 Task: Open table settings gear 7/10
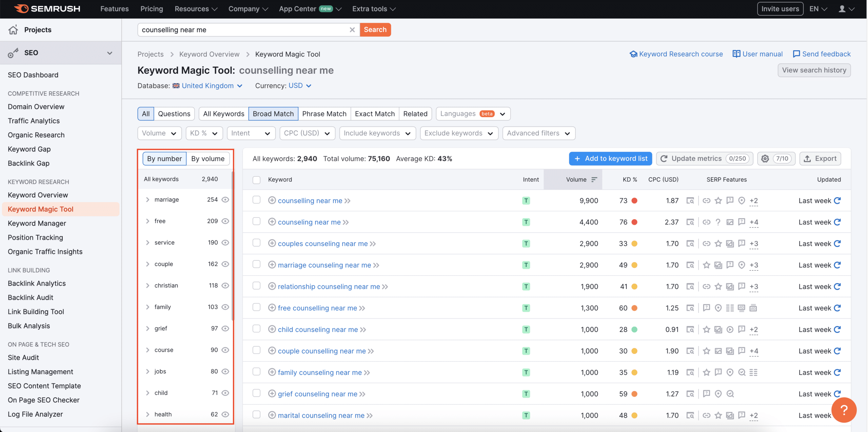click(776, 158)
